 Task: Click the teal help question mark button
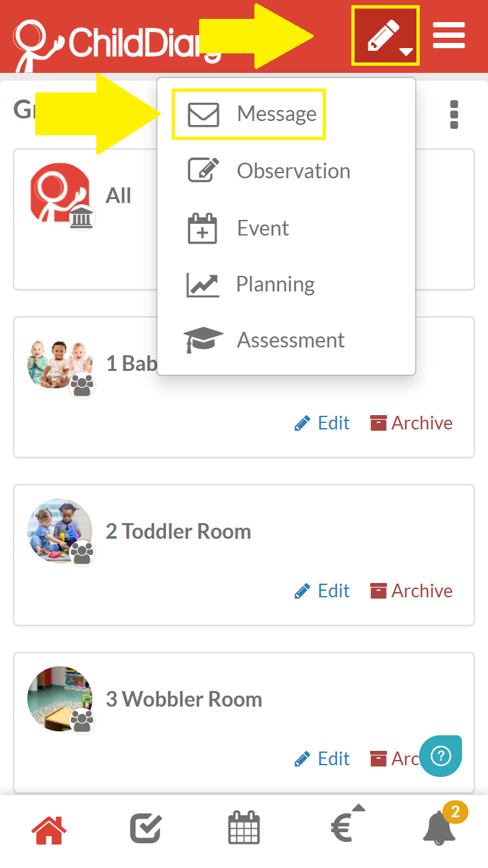pos(441,756)
